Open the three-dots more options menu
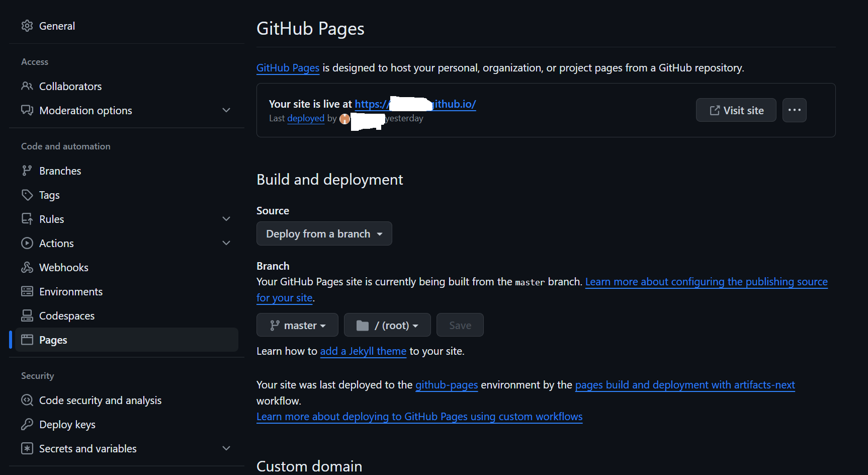The height and width of the screenshot is (475, 868). [x=795, y=110]
